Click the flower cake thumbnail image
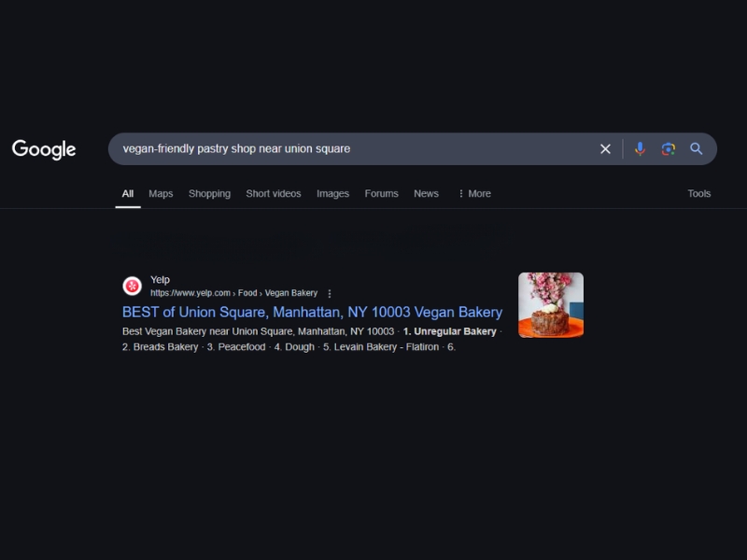The width and height of the screenshot is (747, 560). 550,306
